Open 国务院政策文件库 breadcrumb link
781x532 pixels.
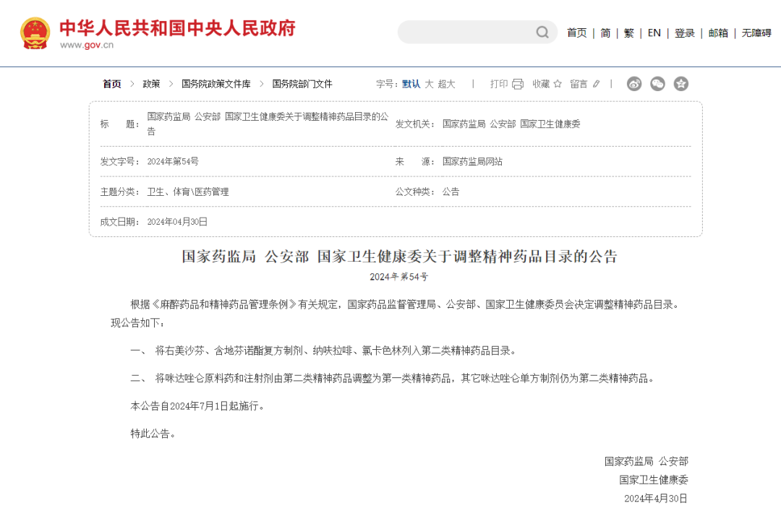pyautogui.click(x=215, y=84)
